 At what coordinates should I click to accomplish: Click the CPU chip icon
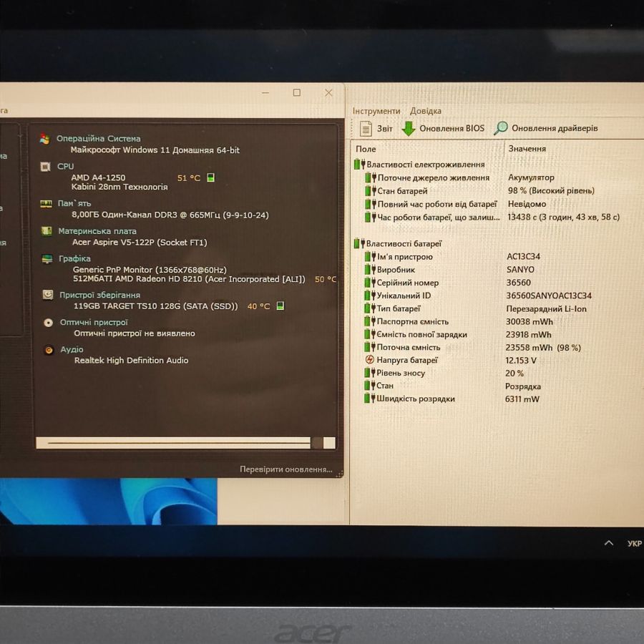coord(45,166)
